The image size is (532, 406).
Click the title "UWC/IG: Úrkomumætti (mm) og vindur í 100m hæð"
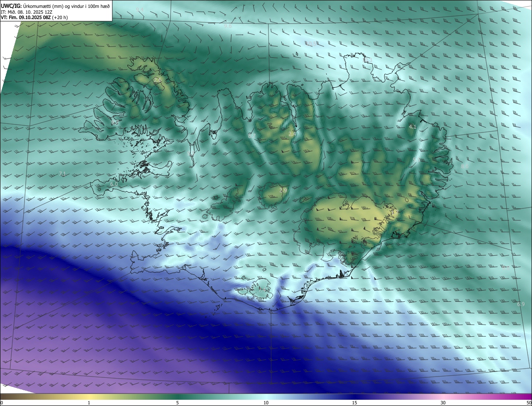(x=55, y=6)
